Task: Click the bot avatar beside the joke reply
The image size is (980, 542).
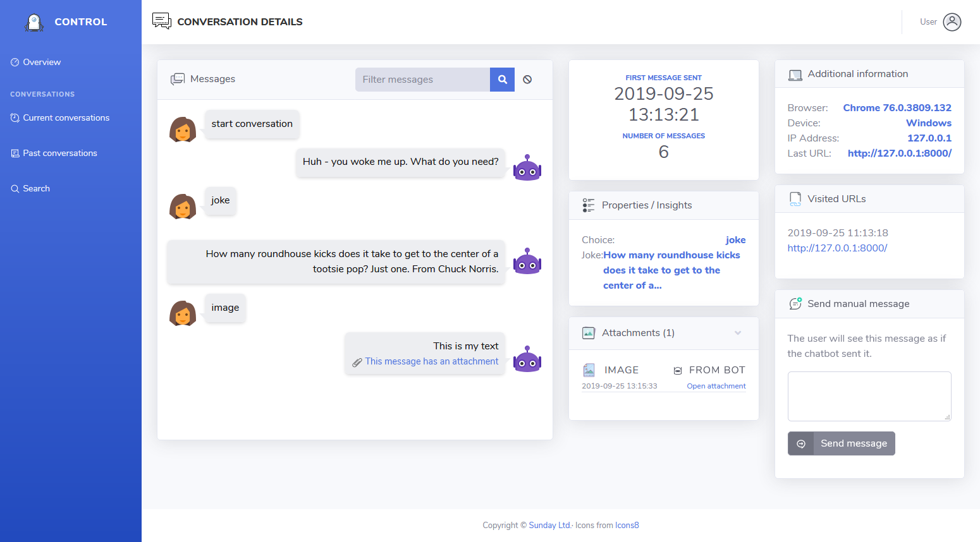Action: tap(527, 261)
